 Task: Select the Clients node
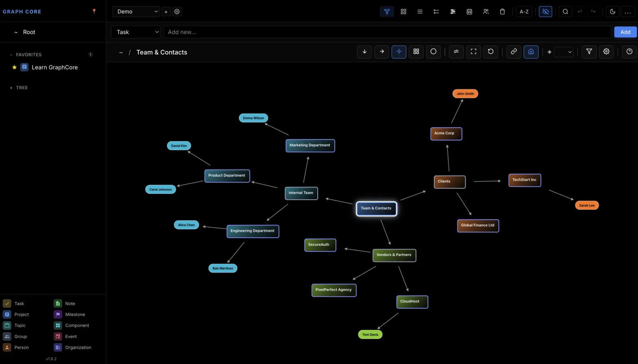click(x=449, y=182)
